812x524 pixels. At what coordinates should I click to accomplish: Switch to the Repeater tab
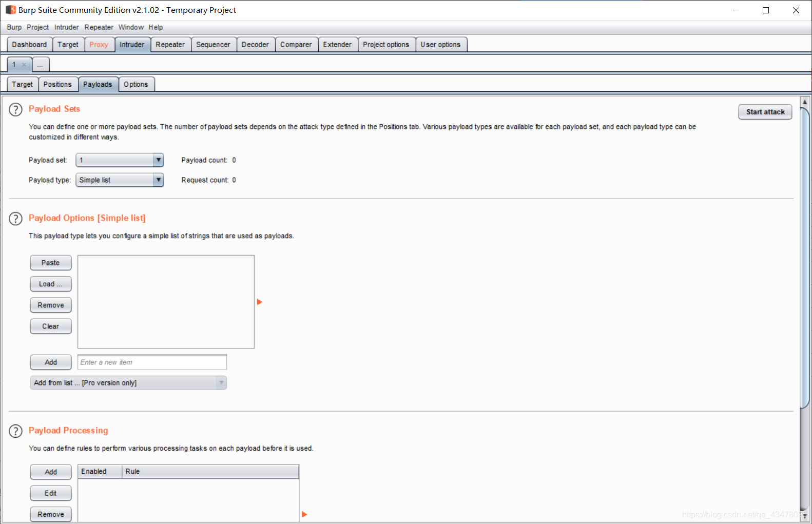pos(170,45)
